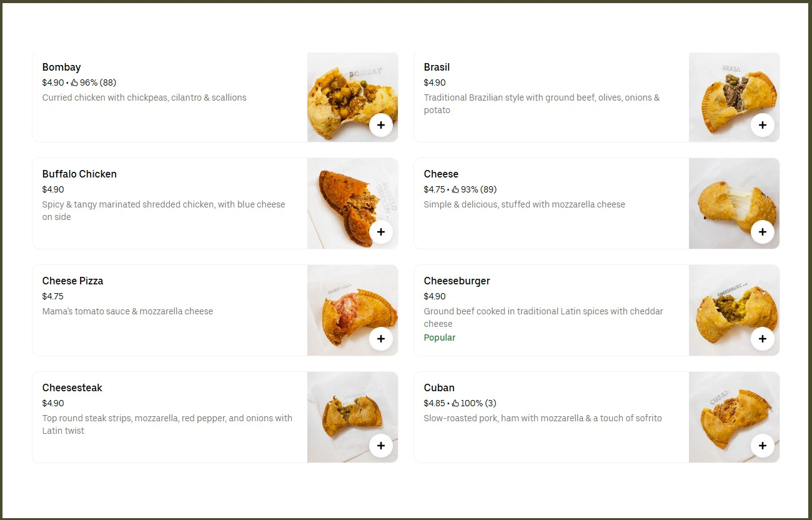
Task: Click the Cheese 93% rating thumbs-up
Action: point(455,189)
